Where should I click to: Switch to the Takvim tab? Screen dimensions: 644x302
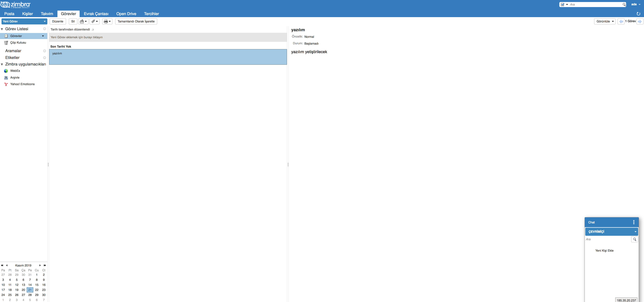click(x=47, y=14)
